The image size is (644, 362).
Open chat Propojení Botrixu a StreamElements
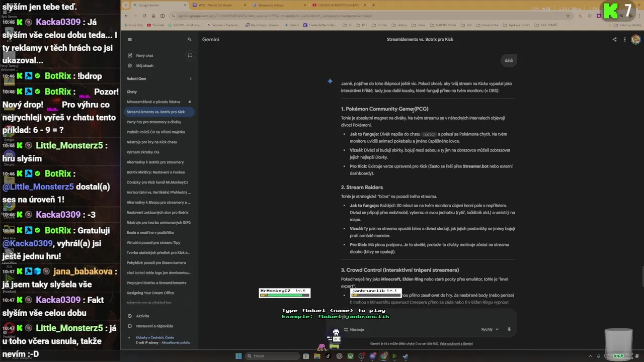(x=156, y=283)
